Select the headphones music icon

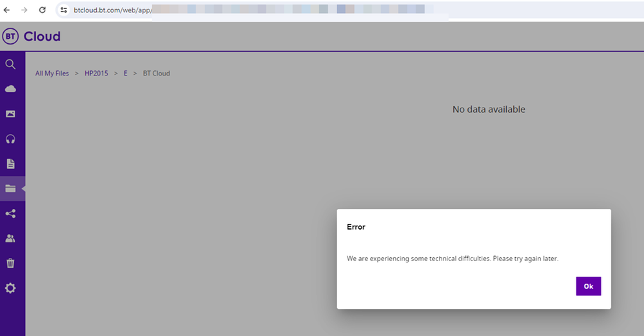[10, 139]
